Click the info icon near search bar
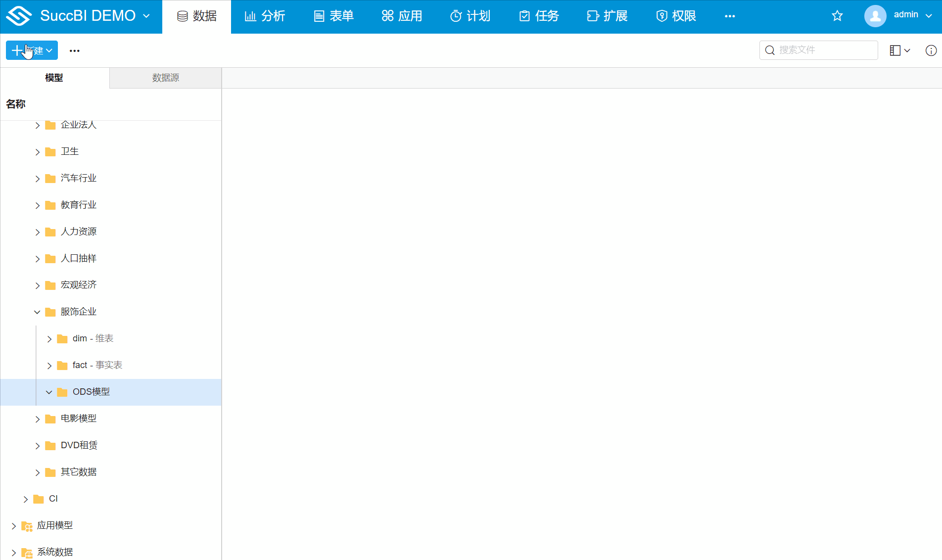Viewport: 942px width, 560px height. (931, 50)
